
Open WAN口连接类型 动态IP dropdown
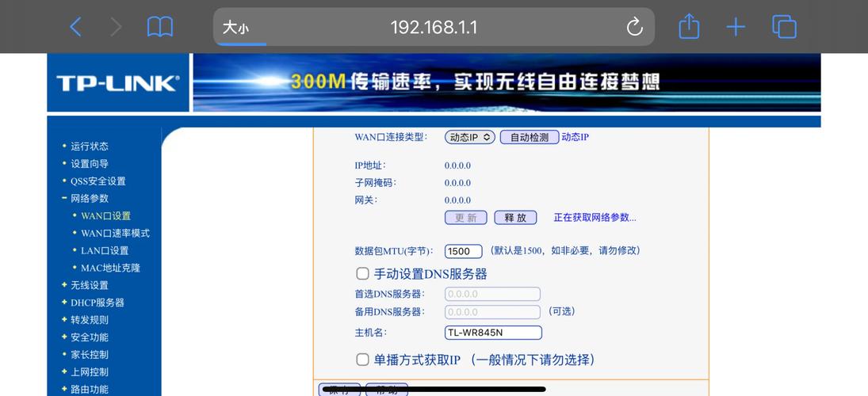pos(470,137)
